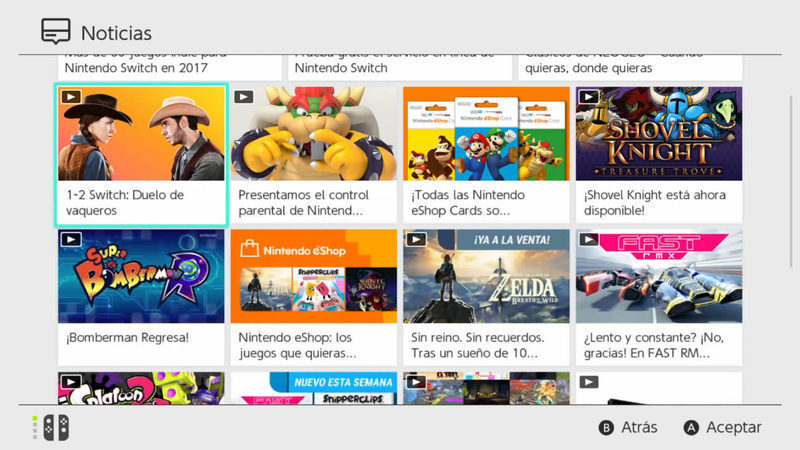
Task: Open the parental control news article
Action: (x=313, y=202)
